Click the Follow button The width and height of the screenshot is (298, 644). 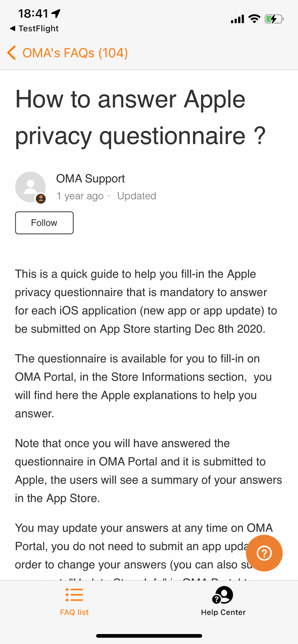(44, 222)
